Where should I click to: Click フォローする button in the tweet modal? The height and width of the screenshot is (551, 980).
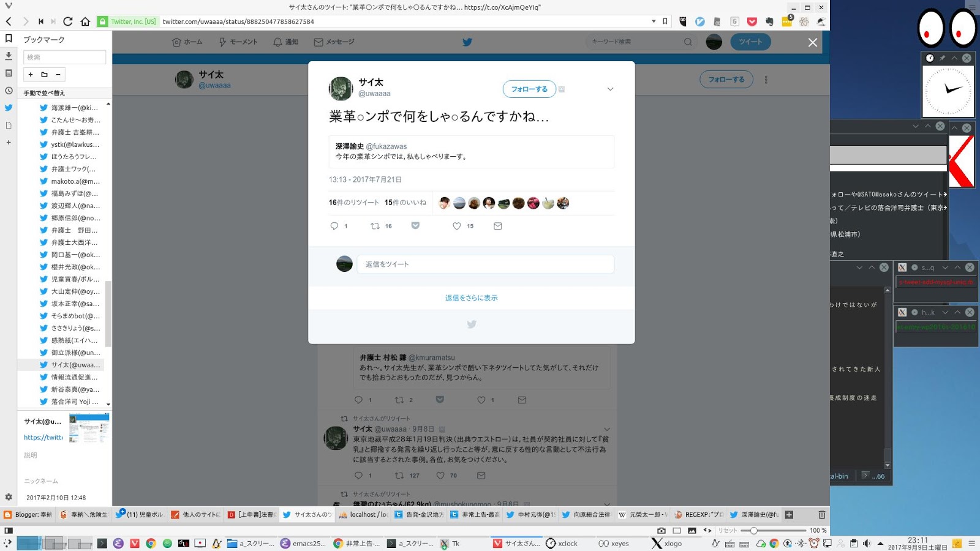(529, 89)
